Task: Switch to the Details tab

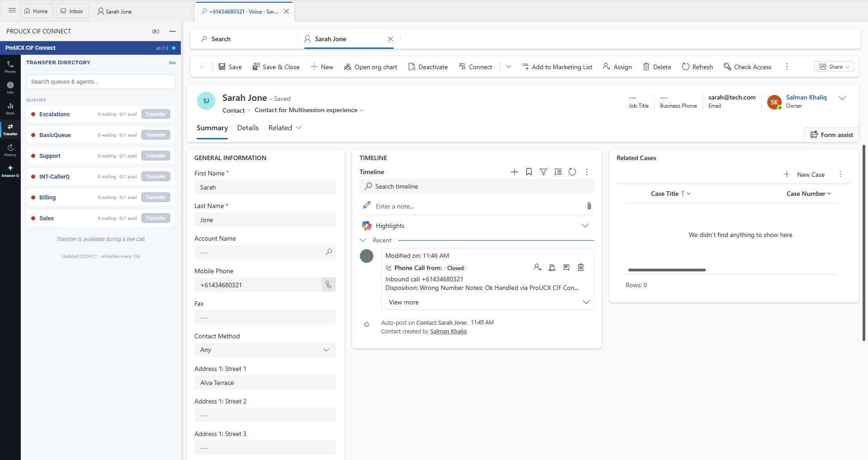Action: pos(248,128)
